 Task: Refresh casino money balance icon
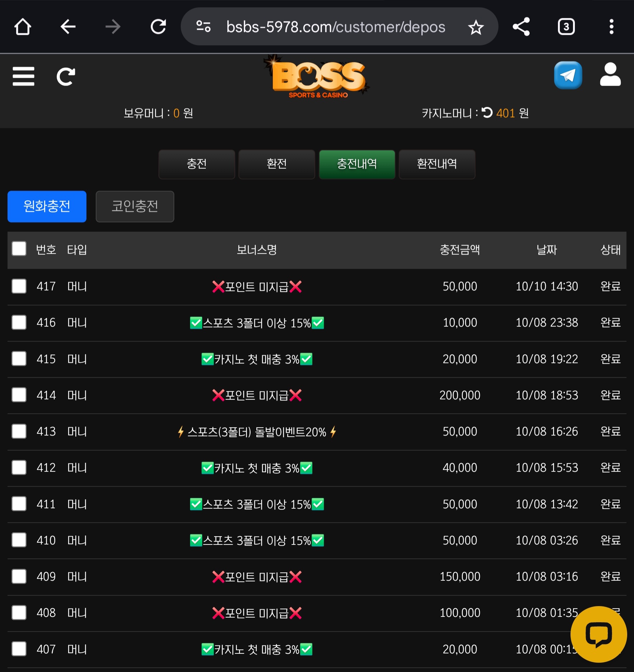(487, 113)
